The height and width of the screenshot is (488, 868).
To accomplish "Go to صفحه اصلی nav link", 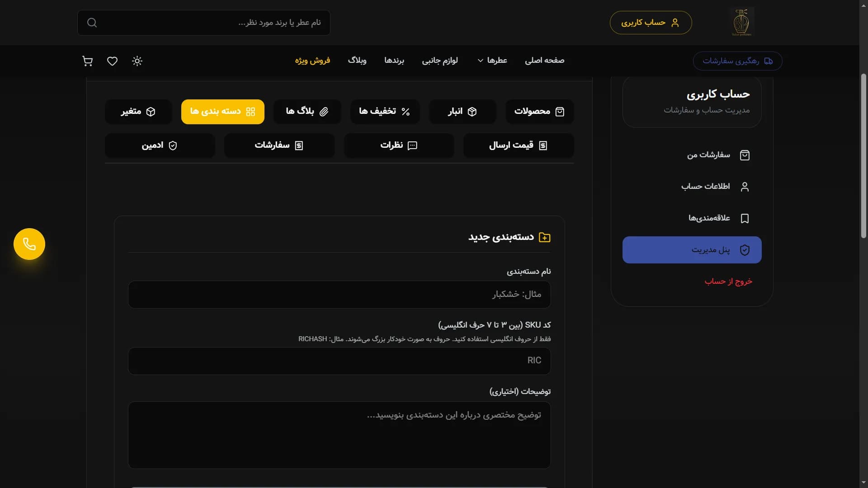I will (x=544, y=61).
